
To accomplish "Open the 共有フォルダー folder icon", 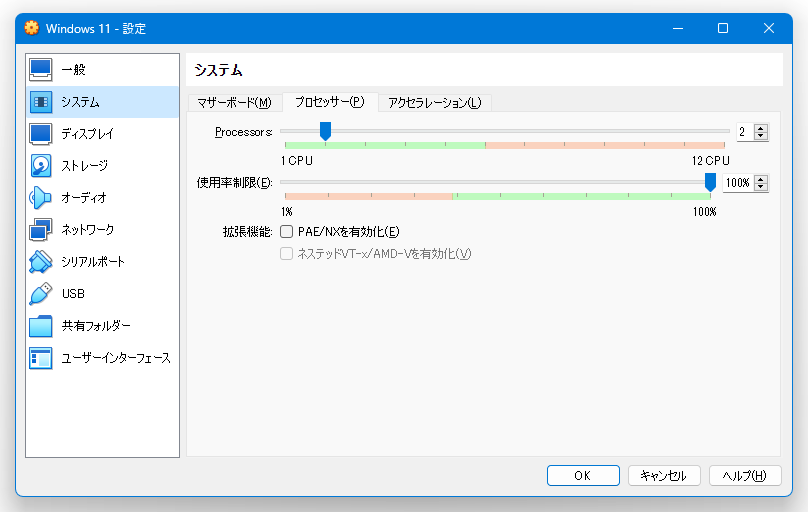I will (41, 326).
